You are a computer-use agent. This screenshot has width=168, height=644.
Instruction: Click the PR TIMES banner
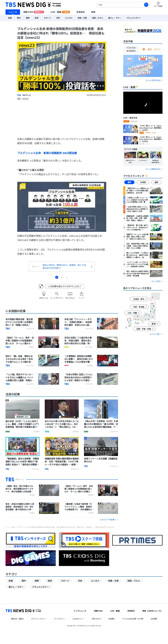[x=137, y=540]
